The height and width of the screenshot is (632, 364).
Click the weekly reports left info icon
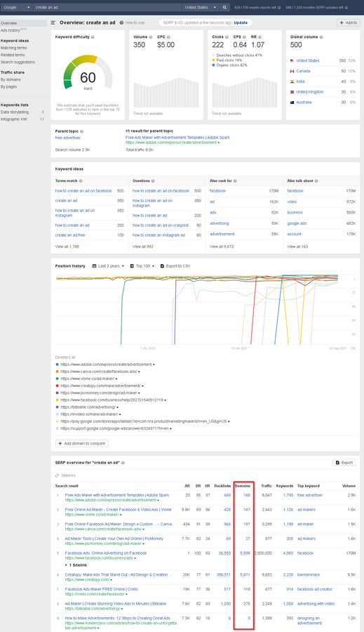click(x=279, y=8)
